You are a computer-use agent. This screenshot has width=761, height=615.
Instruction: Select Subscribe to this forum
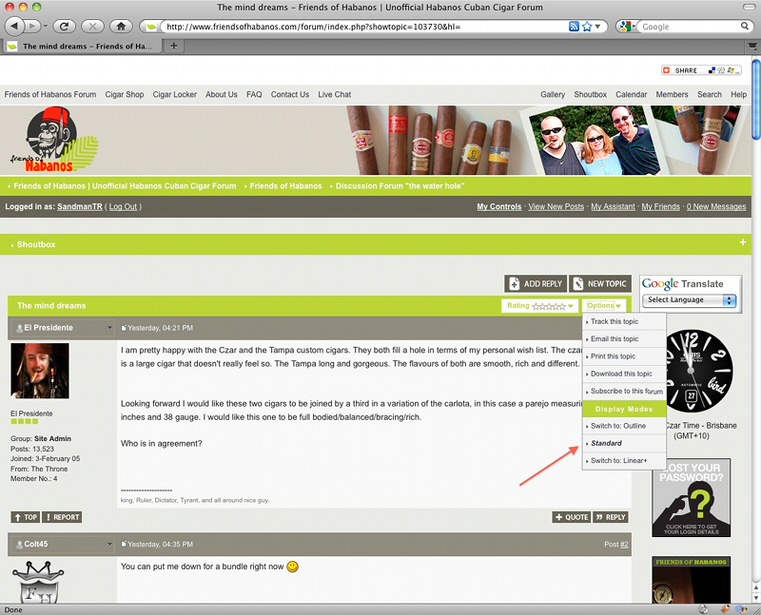[x=624, y=391]
